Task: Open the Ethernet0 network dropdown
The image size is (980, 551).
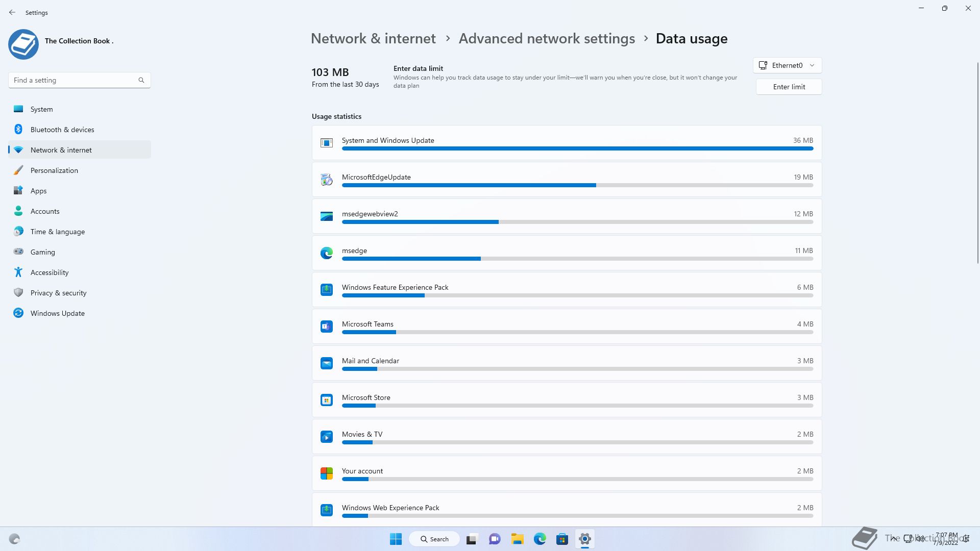Action: (787, 65)
